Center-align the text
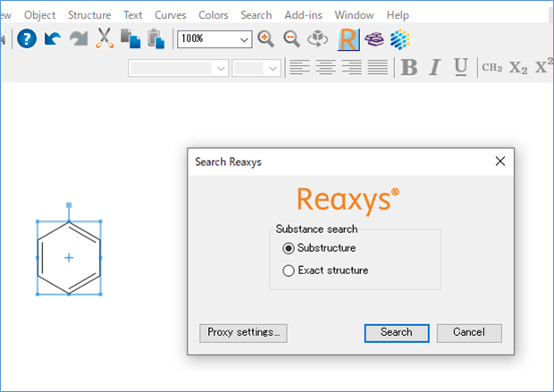Viewport: 554px width, 392px height. click(x=325, y=67)
